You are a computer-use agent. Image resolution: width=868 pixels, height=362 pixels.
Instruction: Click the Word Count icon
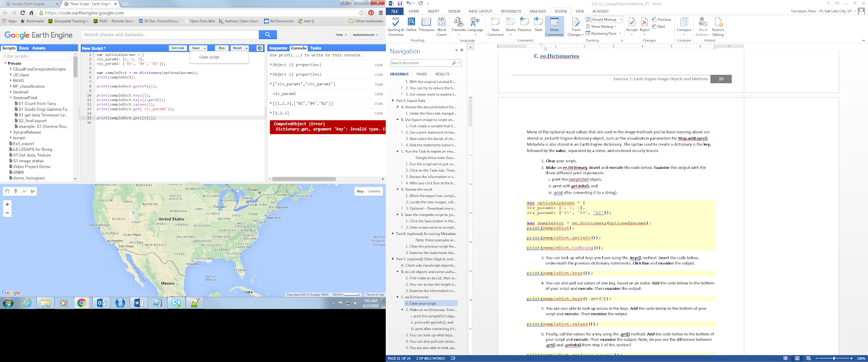pos(442,27)
